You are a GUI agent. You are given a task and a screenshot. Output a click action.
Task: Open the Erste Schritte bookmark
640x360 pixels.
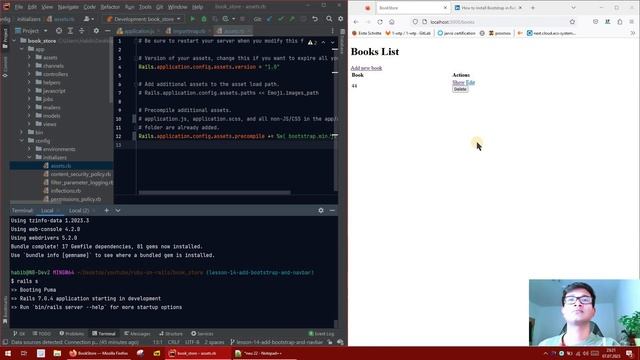point(367,33)
